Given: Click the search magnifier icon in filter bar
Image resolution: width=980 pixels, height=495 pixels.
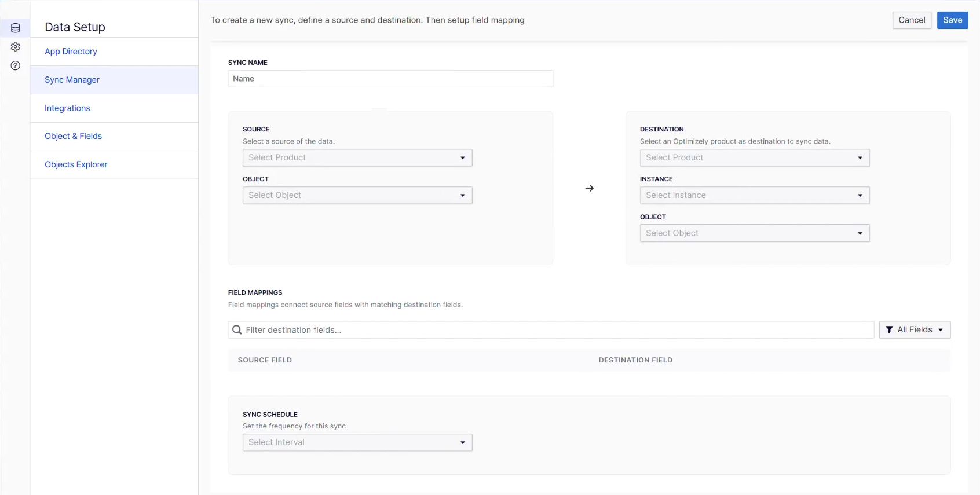Looking at the screenshot, I should tap(237, 330).
